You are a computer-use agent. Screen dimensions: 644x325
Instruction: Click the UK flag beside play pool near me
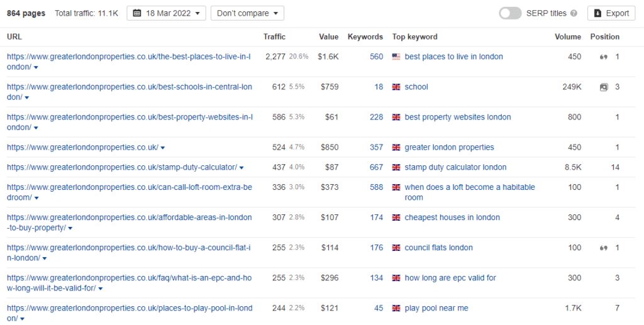pos(396,308)
